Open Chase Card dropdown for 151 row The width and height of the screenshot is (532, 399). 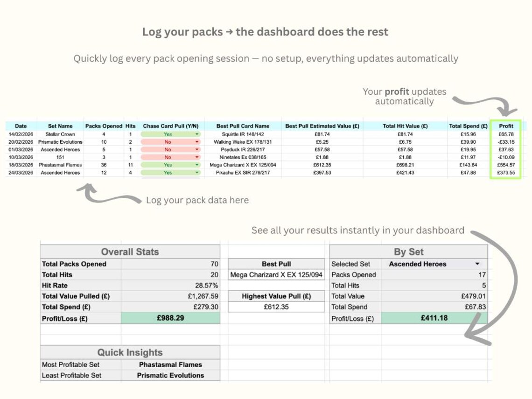point(197,157)
